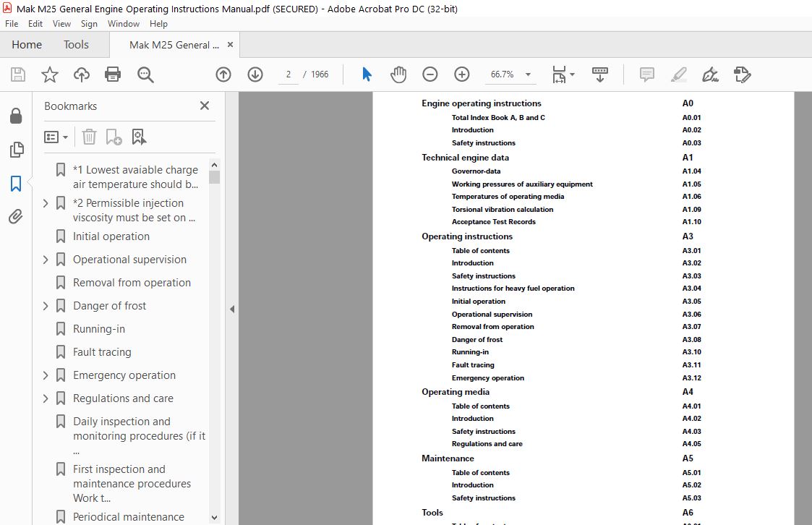The height and width of the screenshot is (525, 812).
Task: Click 'Torsional vibration calculation' index entry
Action: tap(503, 210)
